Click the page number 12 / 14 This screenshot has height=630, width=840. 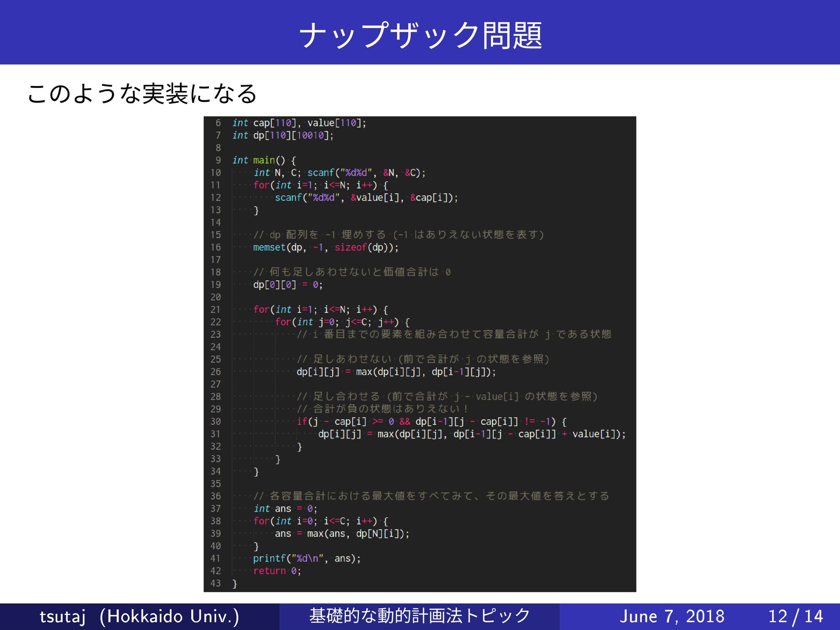tap(795, 616)
